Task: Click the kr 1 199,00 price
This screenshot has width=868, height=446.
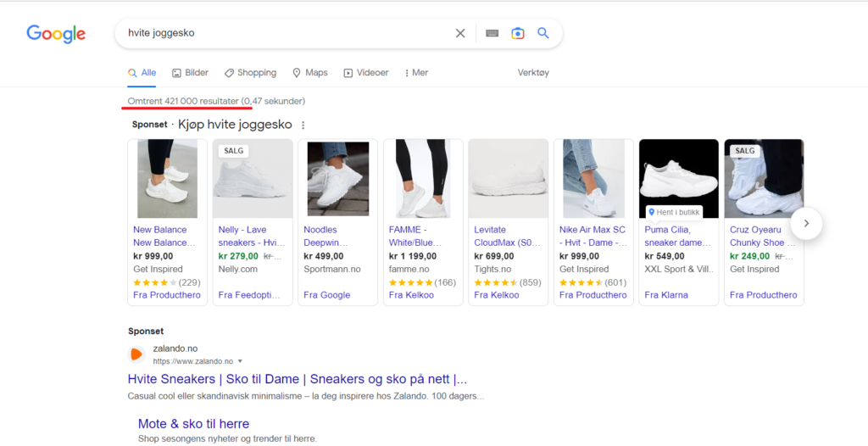Action: click(413, 256)
